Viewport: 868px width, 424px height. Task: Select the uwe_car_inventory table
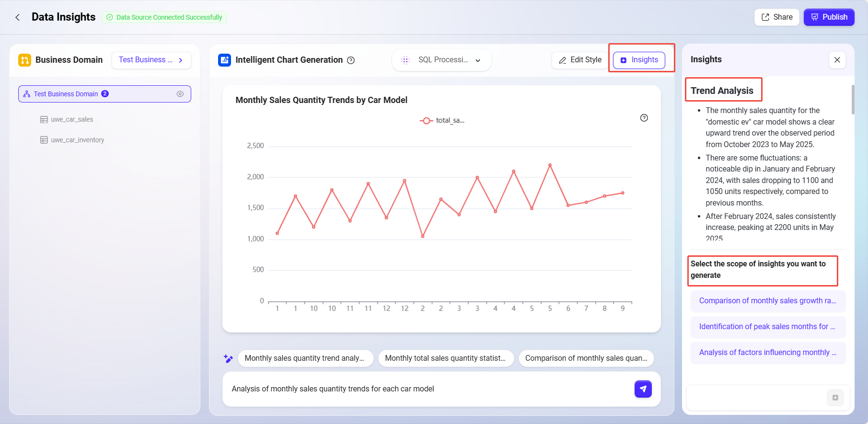[77, 140]
